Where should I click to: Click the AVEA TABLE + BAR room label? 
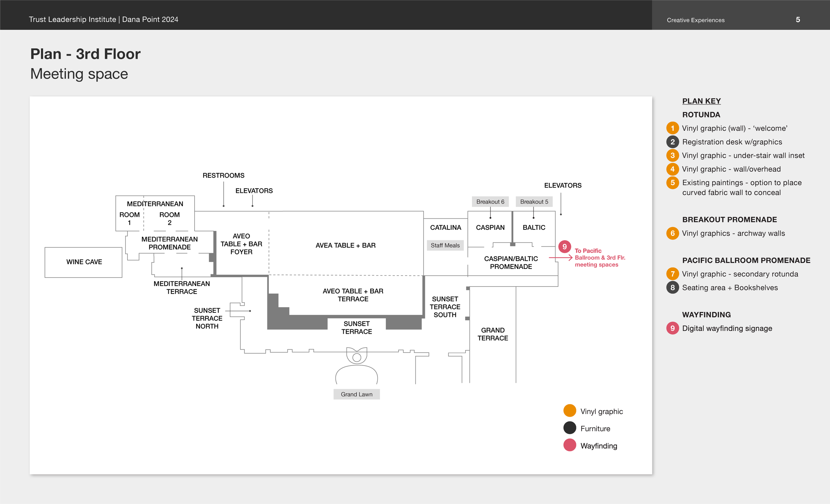(345, 245)
